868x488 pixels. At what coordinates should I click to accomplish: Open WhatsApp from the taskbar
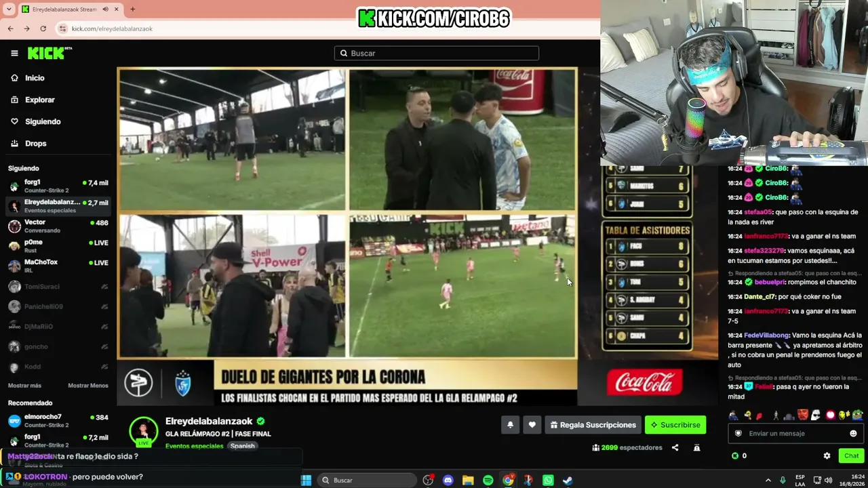point(548,480)
